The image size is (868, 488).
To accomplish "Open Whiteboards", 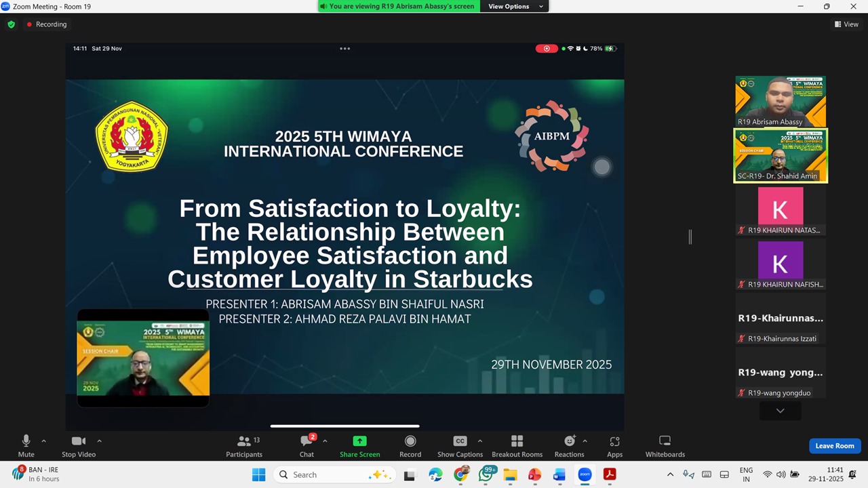I will tap(665, 446).
